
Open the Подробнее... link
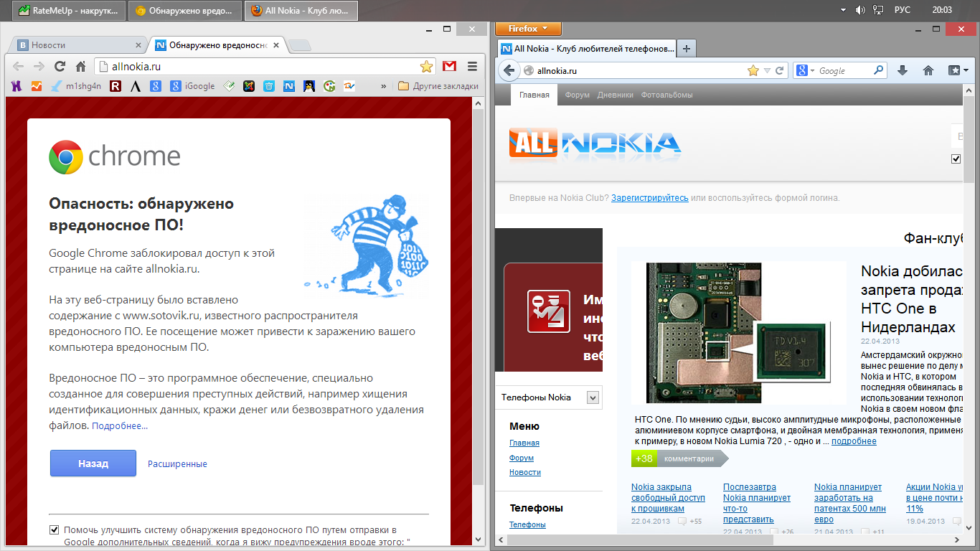click(x=120, y=426)
